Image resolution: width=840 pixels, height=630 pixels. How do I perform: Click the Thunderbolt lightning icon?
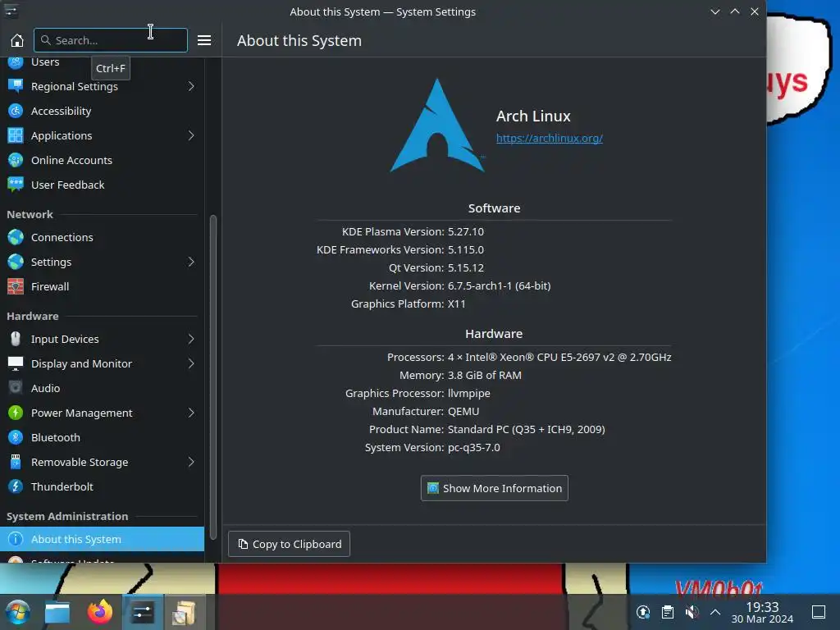[16, 487]
